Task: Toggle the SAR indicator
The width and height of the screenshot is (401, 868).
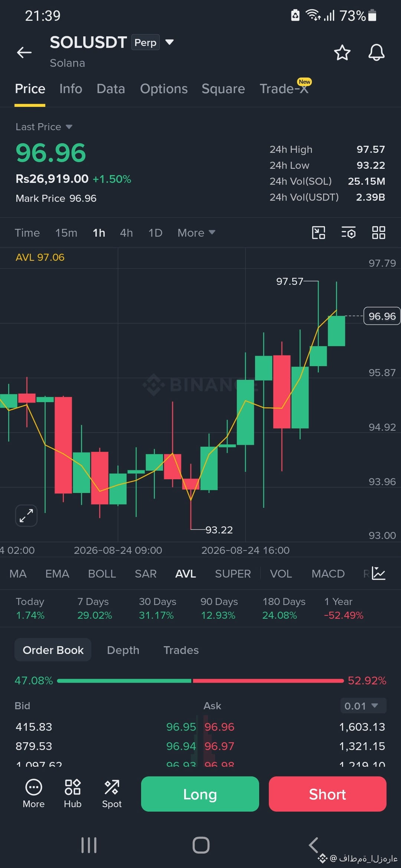Action: click(x=146, y=574)
